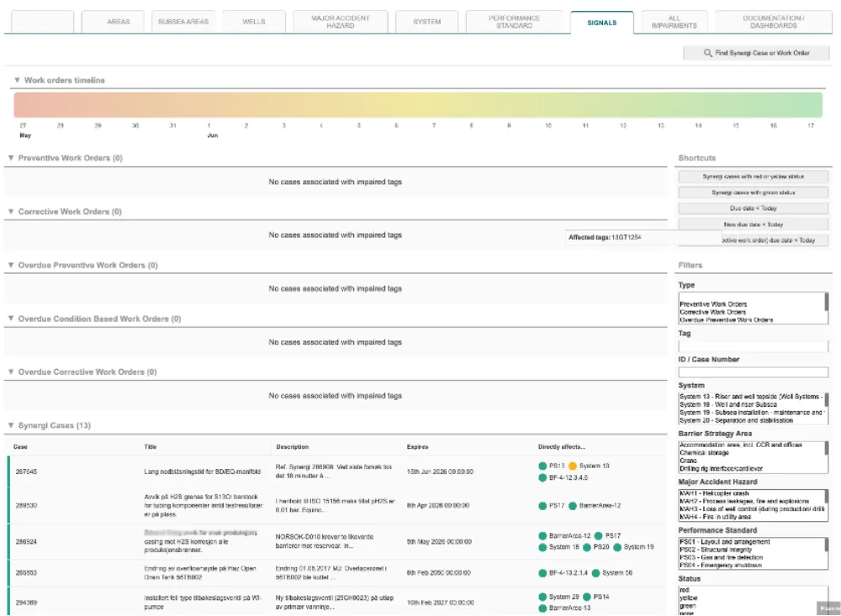Open the SUBSEA AREAS tab
The image size is (841, 616).
click(x=183, y=22)
